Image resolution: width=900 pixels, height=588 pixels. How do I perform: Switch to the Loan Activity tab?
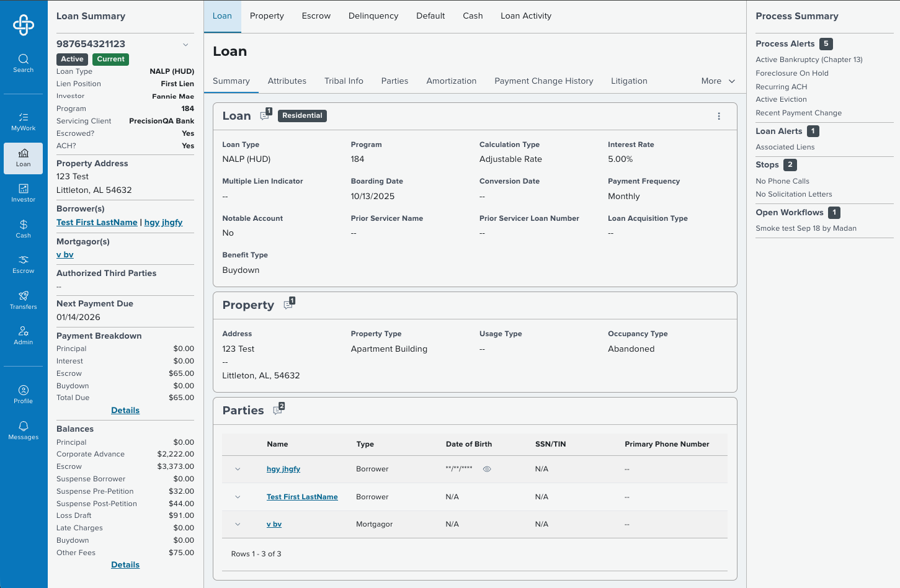[x=526, y=16]
